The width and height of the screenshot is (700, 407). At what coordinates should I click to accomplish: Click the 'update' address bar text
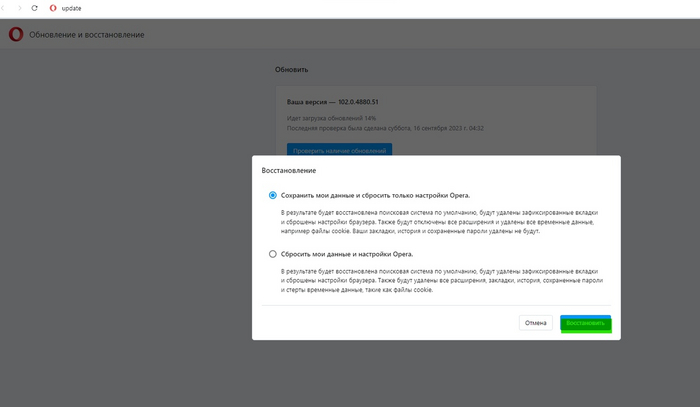[x=71, y=8]
